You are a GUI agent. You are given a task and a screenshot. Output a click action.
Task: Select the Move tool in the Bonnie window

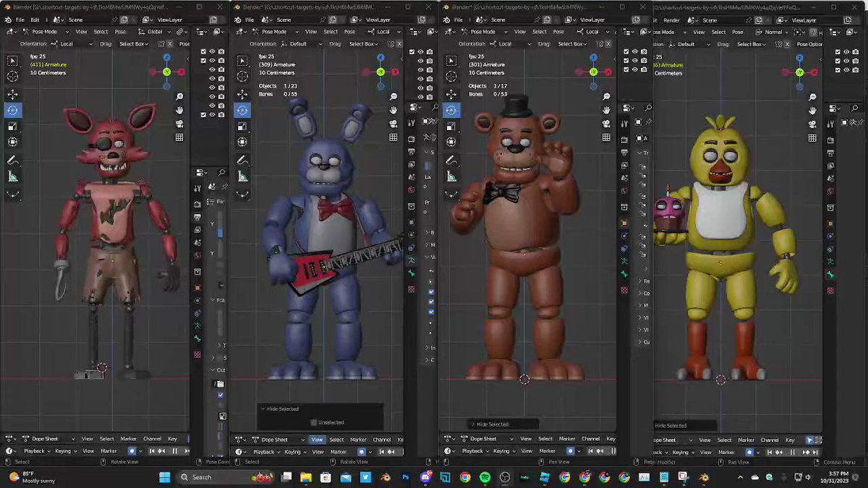[242, 95]
